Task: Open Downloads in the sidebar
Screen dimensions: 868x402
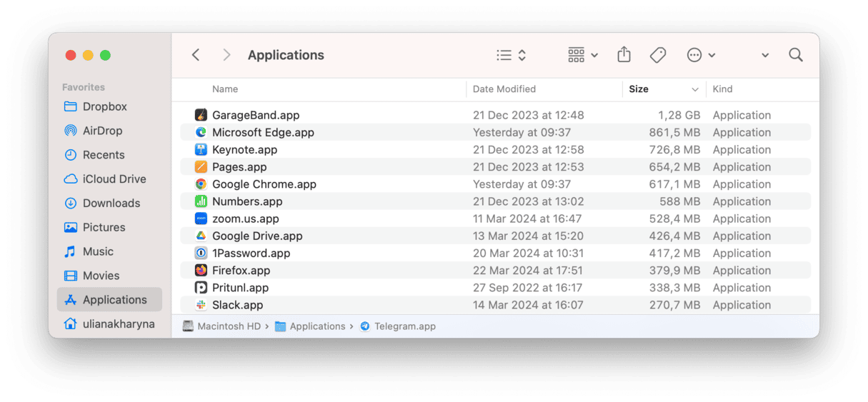Action: pyautogui.click(x=111, y=203)
